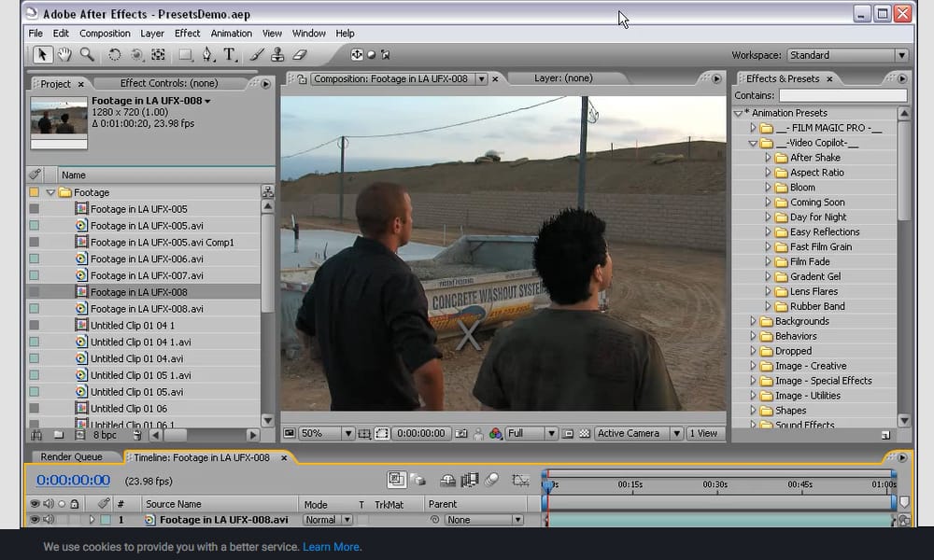
Task: Select the Hand tool
Action: (64, 55)
